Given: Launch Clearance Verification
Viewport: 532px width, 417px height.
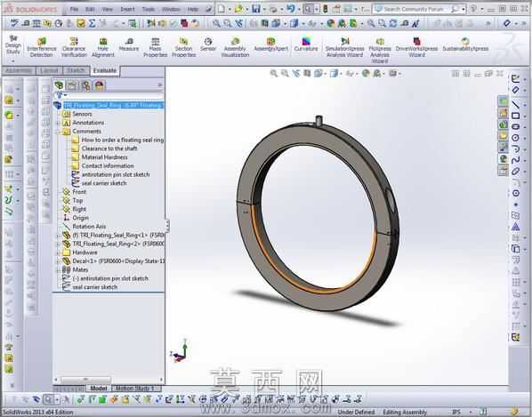Looking at the screenshot, I should (74, 47).
